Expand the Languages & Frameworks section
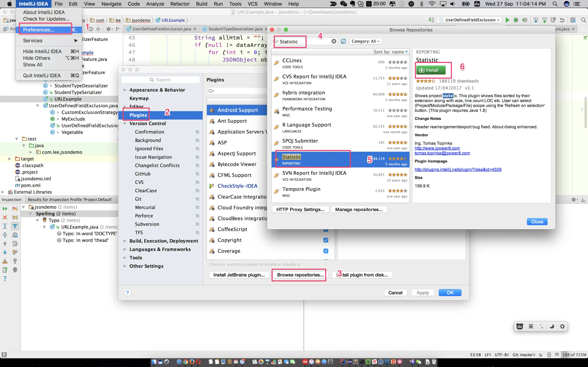The height and width of the screenshot is (367, 588). pyautogui.click(x=125, y=249)
